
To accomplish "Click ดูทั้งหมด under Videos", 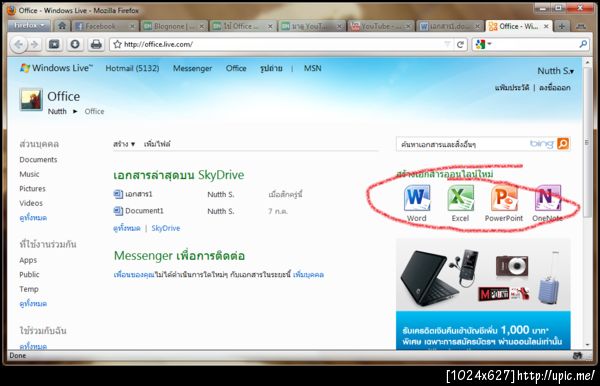I will [33, 218].
